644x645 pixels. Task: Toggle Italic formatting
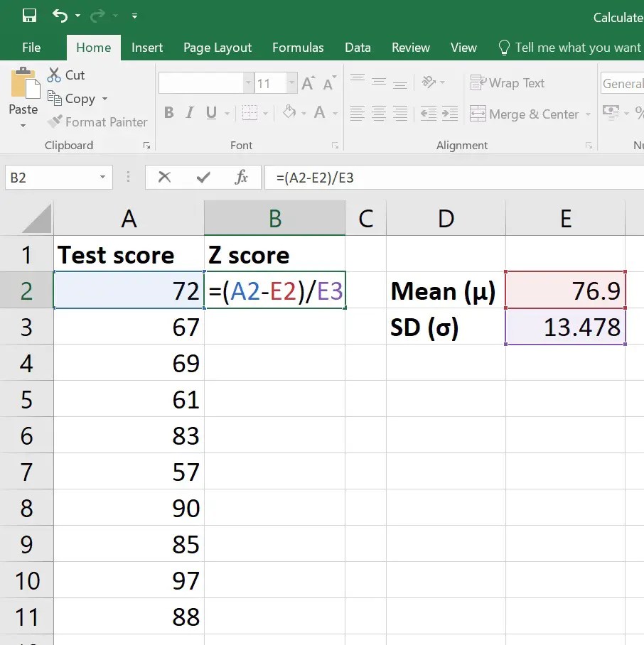click(190, 112)
